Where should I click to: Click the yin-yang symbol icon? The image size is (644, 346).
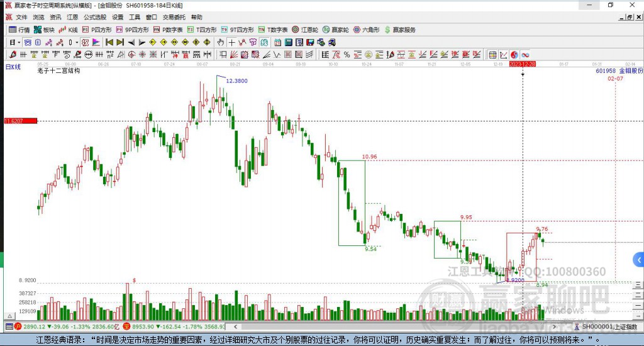coord(514,55)
